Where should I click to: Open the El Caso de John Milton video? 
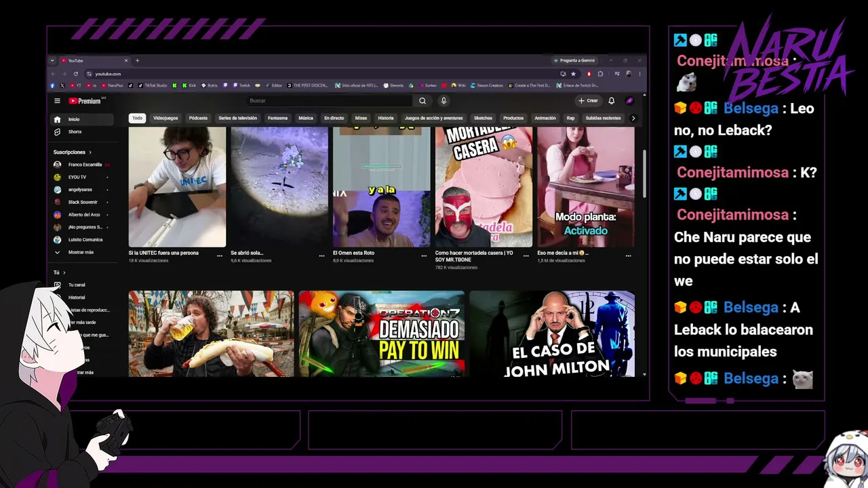[x=552, y=333]
